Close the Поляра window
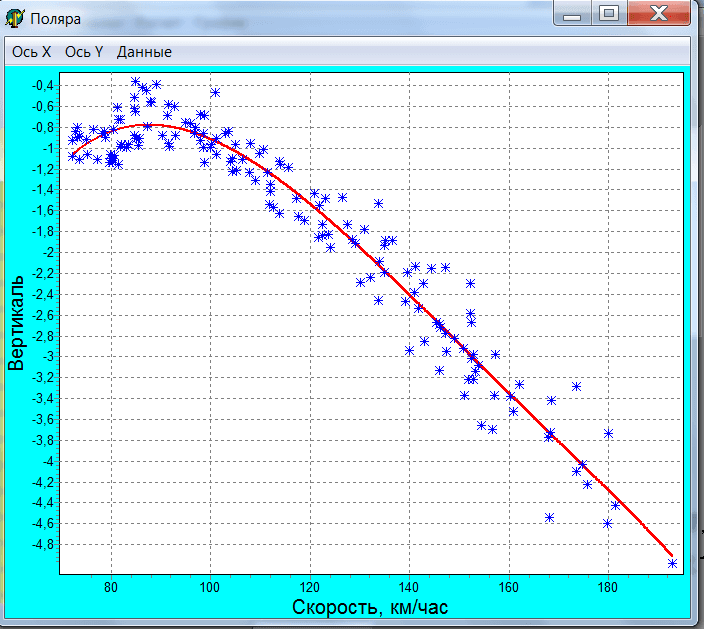Screen dimensions: 704x629 (x=658, y=13)
